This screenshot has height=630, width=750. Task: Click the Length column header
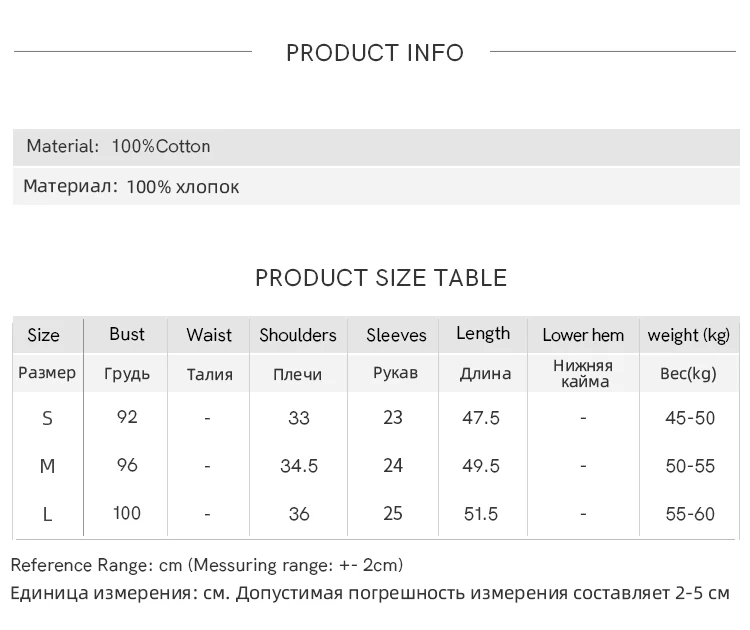(x=483, y=334)
